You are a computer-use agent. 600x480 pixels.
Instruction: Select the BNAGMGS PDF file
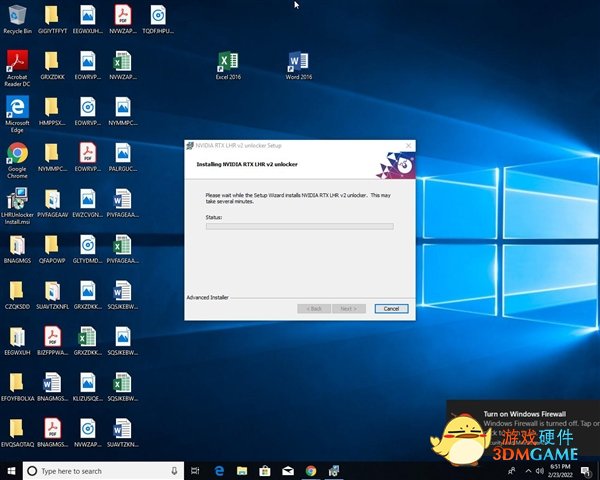tap(52, 433)
